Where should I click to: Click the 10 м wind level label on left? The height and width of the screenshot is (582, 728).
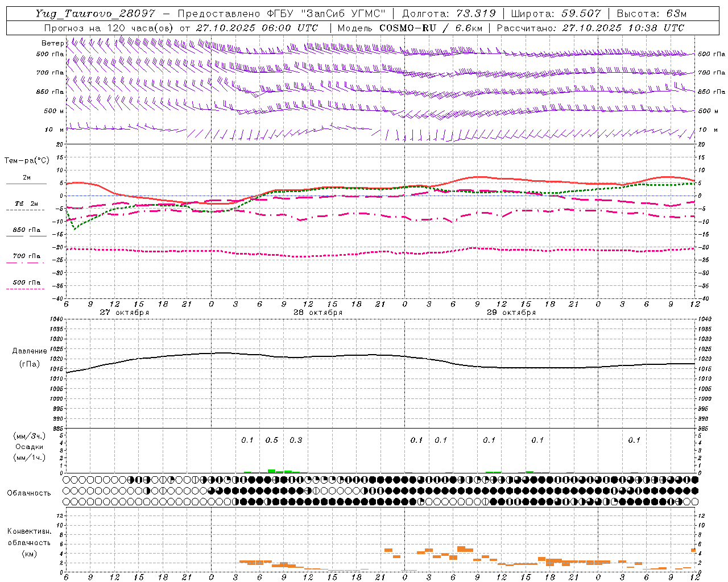click(54, 130)
